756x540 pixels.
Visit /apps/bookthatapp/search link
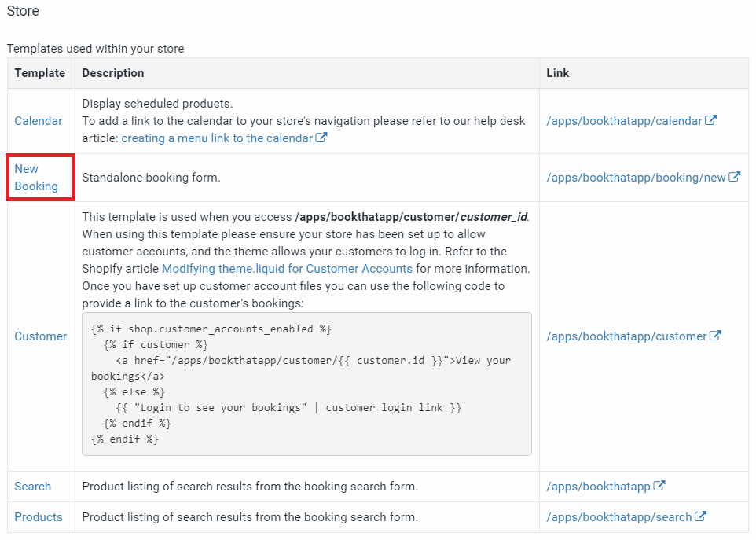pos(619,517)
